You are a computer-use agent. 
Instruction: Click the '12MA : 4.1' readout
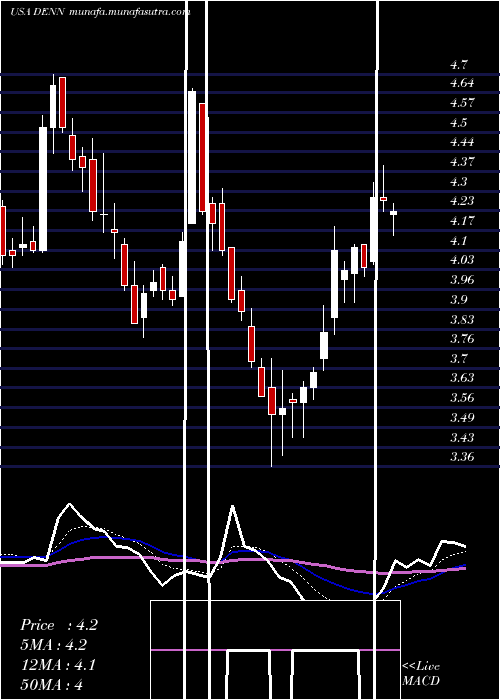(x=58, y=664)
